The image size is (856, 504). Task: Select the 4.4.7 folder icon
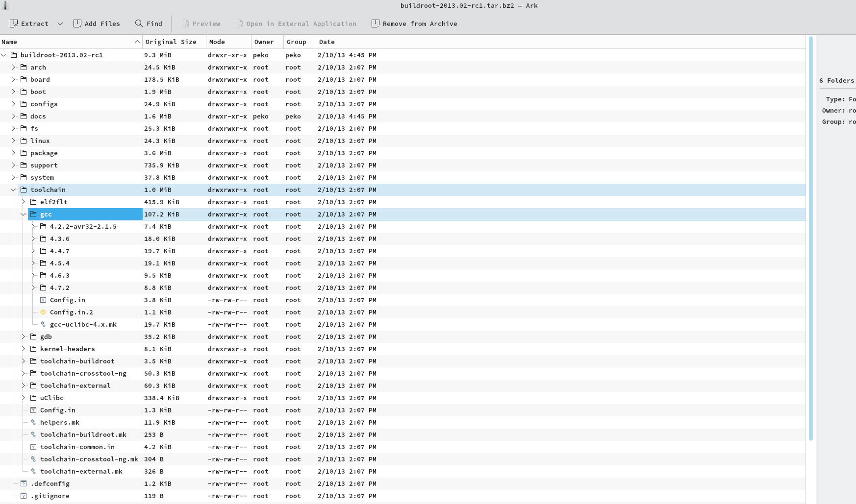pyautogui.click(x=43, y=251)
